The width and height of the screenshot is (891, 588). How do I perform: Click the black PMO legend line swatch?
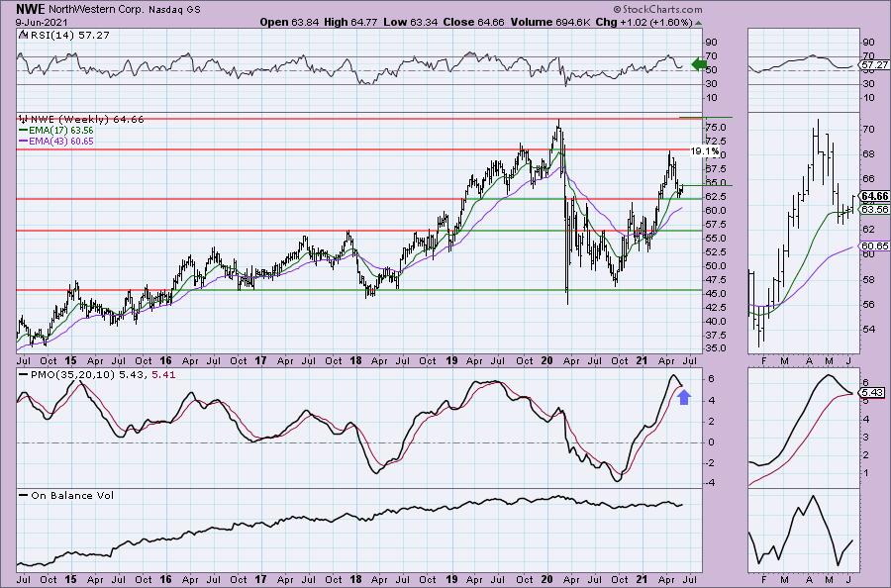coord(24,375)
